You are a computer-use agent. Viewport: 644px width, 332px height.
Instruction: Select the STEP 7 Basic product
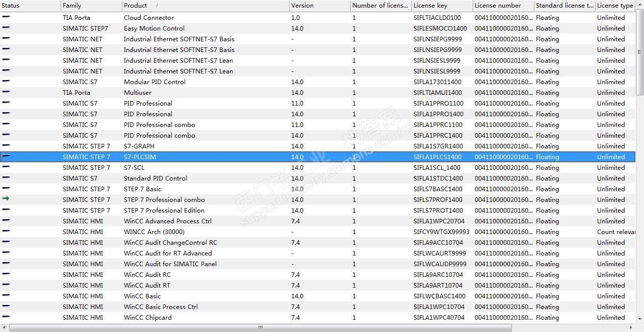point(142,189)
